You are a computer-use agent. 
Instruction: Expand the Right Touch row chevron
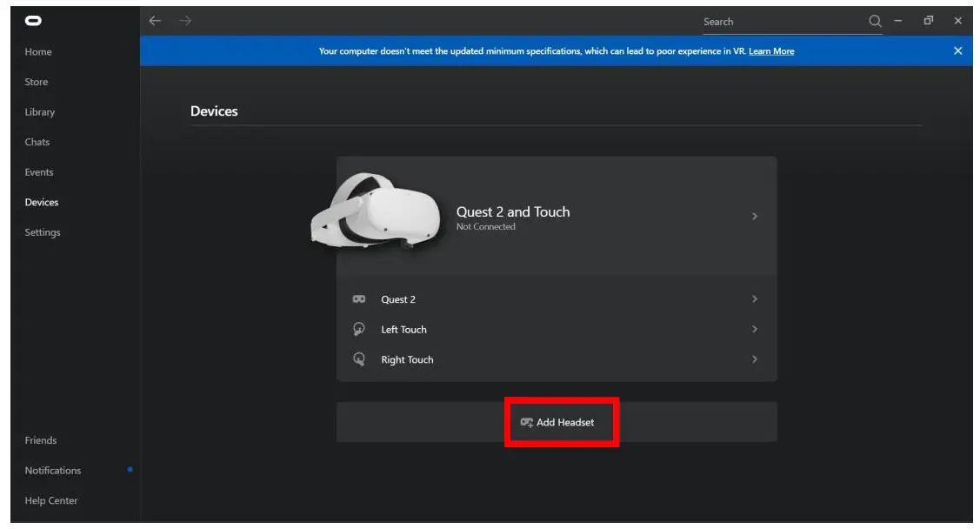754,359
